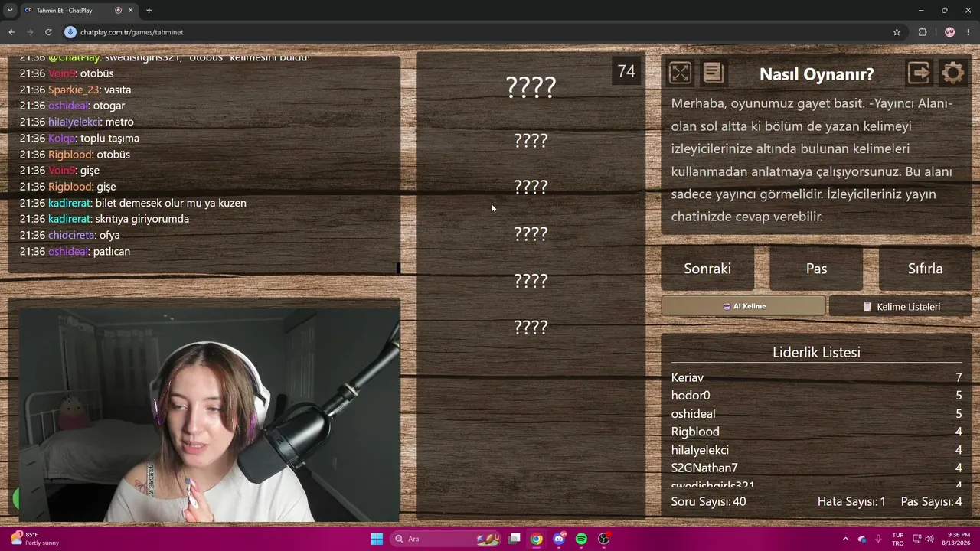Click the exit arrow icon next to settings
Screen dimensions: 980x551
point(919,73)
